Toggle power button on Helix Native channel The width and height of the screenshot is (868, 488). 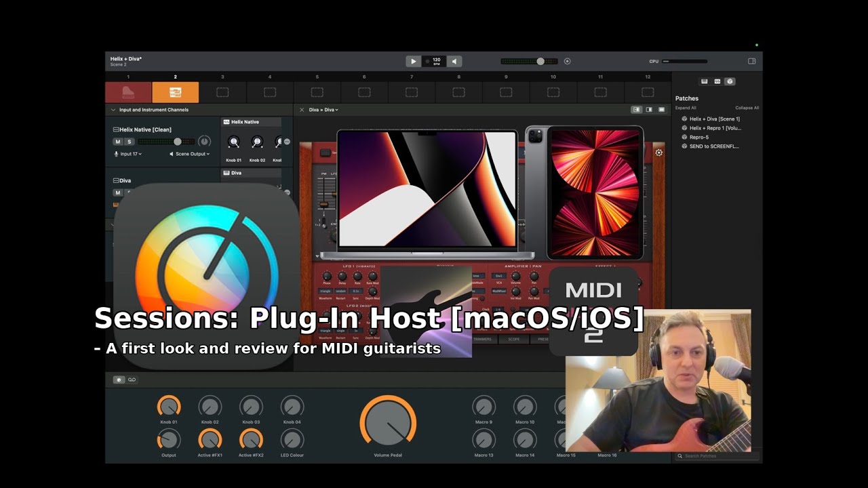[203, 142]
